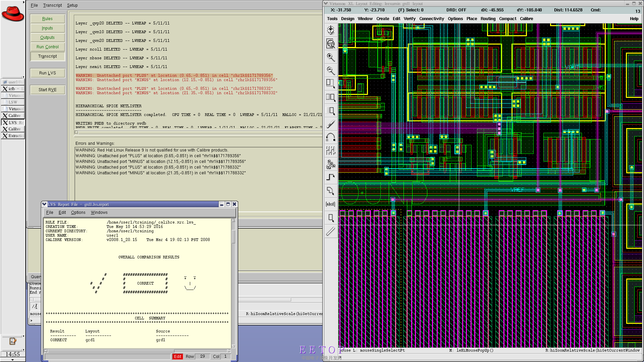Switch to the Rules panel
This screenshot has width=644, height=362.
[47, 19]
